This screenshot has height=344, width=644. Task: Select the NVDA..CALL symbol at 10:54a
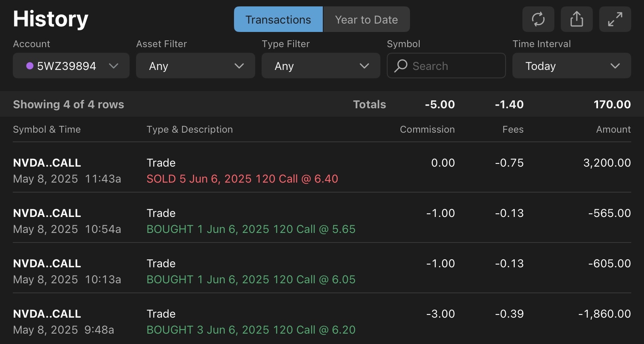[x=47, y=213]
